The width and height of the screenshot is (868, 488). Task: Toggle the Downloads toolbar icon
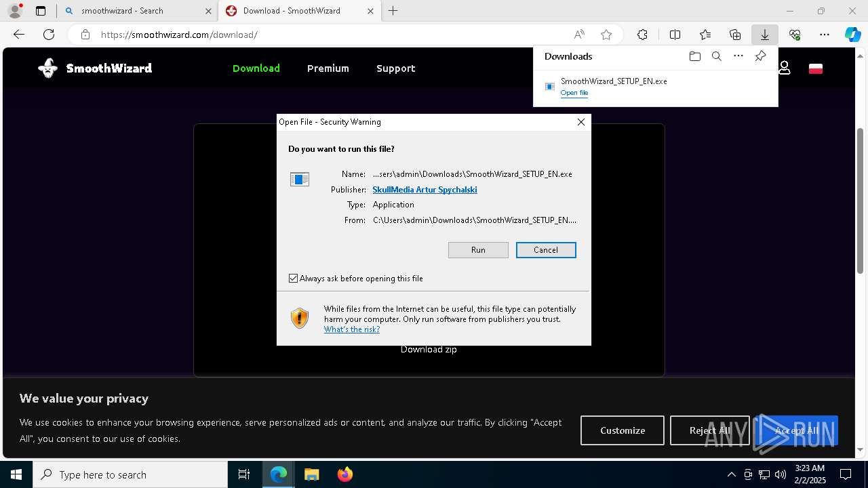click(764, 35)
